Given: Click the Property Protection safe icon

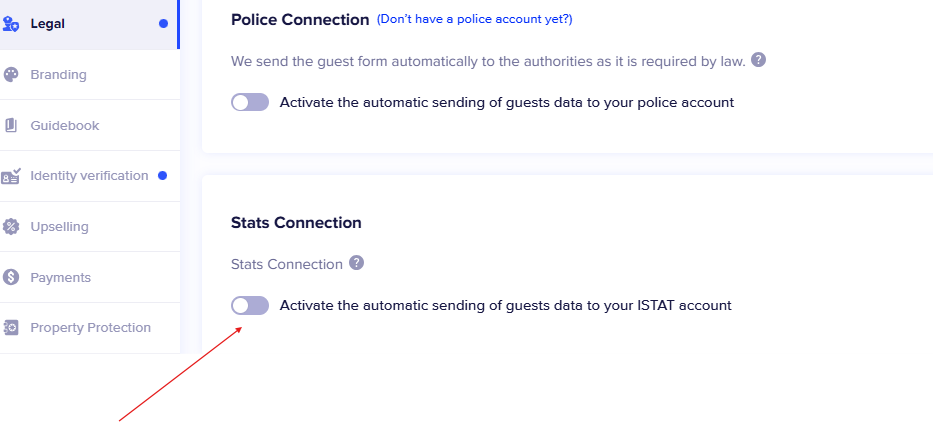Looking at the screenshot, I should tap(11, 328).
